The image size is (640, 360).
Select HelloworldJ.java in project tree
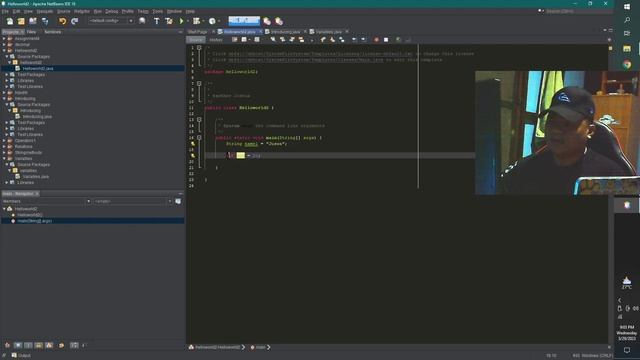[x=38, y=69]
